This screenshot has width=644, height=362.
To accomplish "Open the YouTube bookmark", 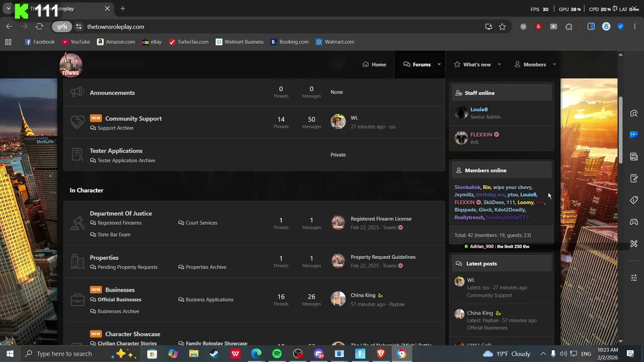I will [x=76, y=42].
